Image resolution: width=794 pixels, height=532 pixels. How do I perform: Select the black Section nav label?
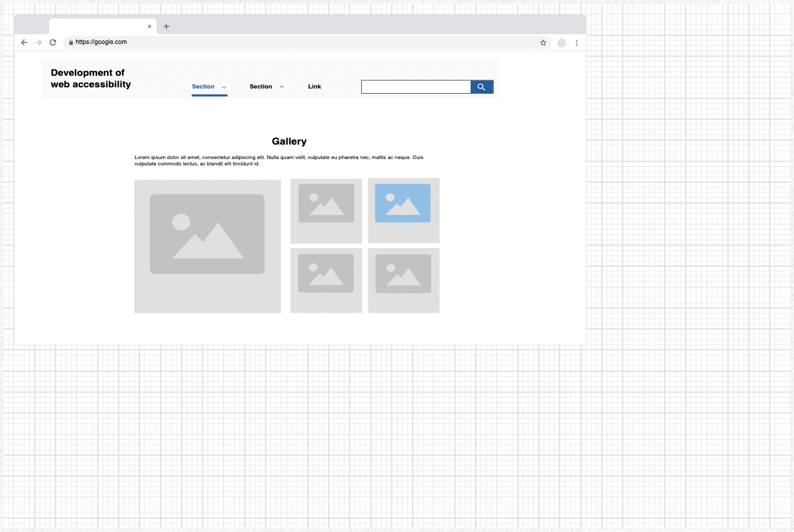tap(260, 87)
